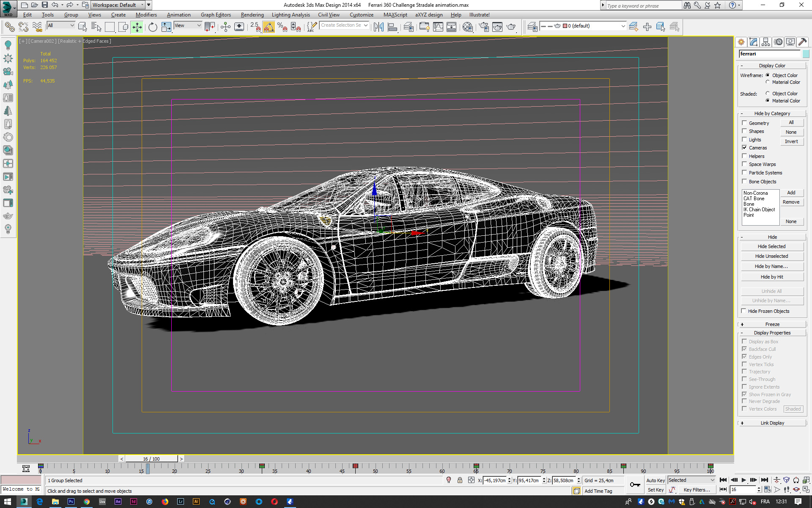The image size is (812, 508).
Task: Toggle the Percent Snap tool
Action: pyautogui.click(x=282, y=27)
